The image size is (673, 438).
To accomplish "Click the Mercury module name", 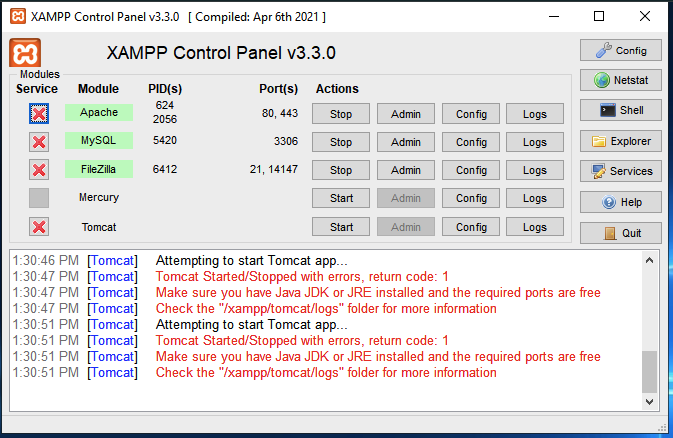I will coord(99,197).
